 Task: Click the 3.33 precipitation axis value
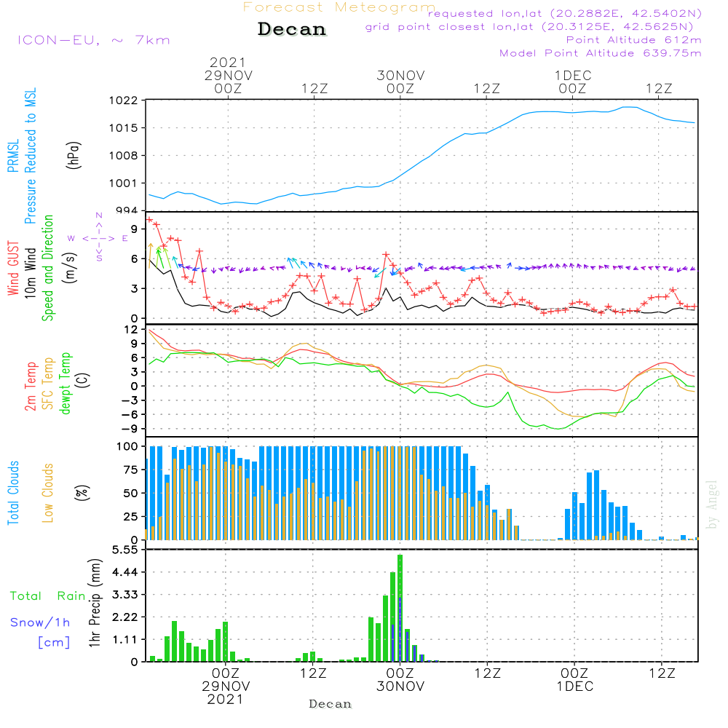pyautogui.click(x=125, y=595)
